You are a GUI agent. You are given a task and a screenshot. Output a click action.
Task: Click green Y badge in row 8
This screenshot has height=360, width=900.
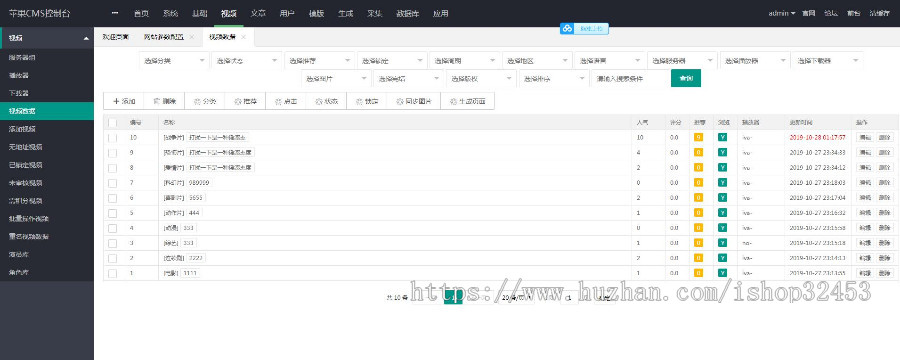(x=722, y=168)
